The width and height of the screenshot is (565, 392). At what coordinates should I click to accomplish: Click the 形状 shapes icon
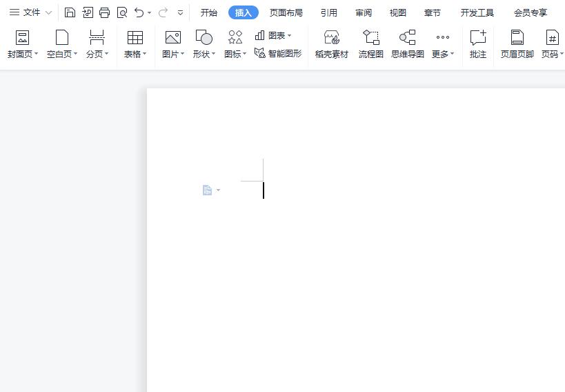(204, 37)
